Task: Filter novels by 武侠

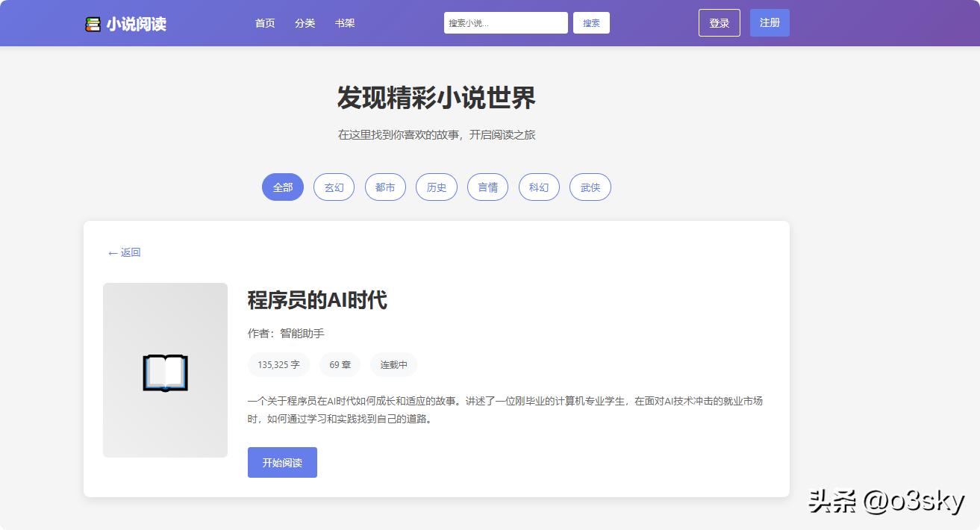Action: 590,187
